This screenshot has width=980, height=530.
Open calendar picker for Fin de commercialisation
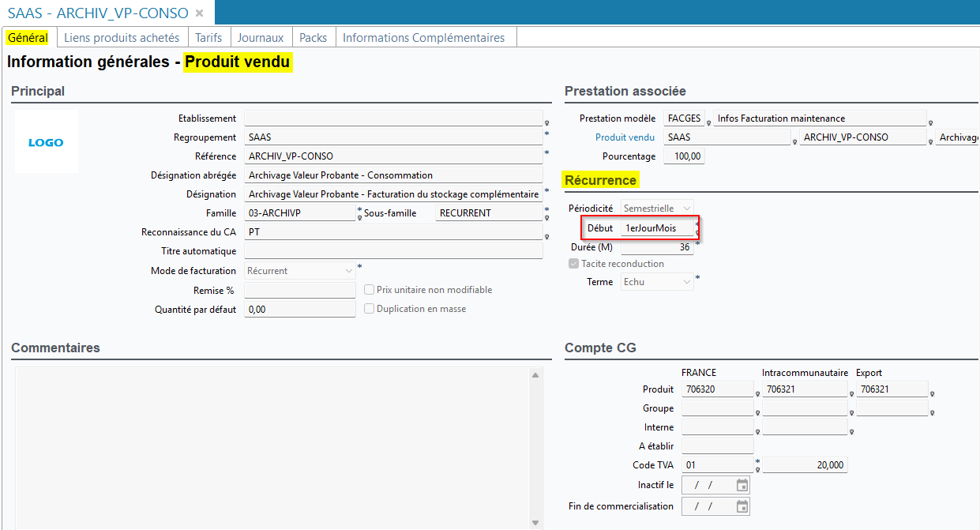pos(742,506)
